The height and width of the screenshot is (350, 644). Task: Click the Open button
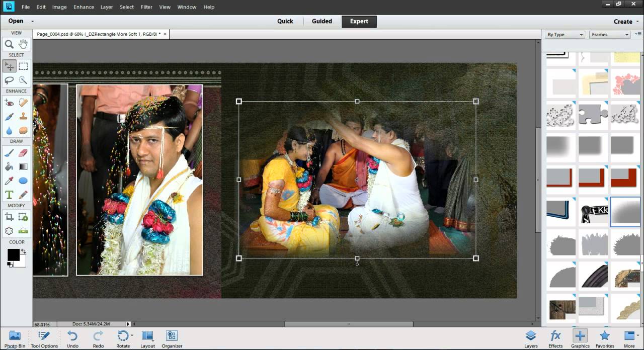(16, 21)
